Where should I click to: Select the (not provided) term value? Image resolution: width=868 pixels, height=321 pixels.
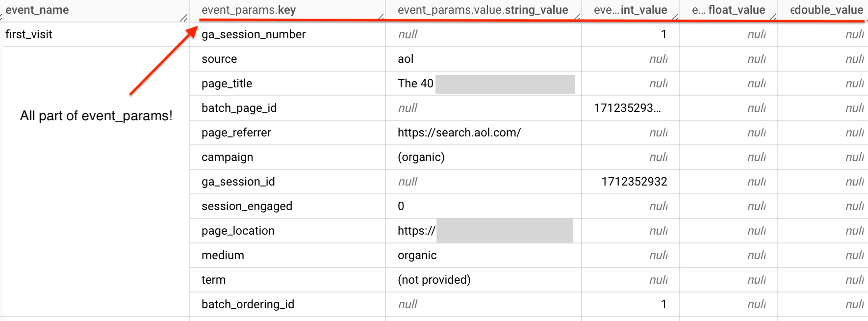(x=434, y=280)
